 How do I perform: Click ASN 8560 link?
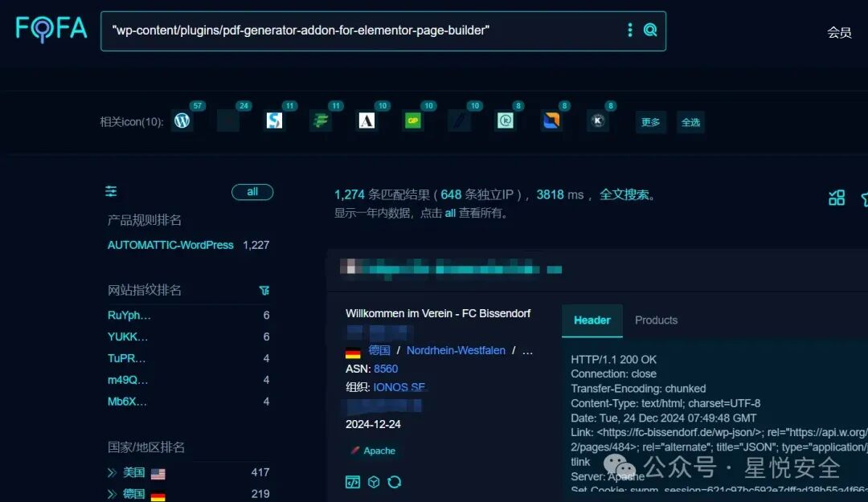pyautogui.click(x=386, y=369)
